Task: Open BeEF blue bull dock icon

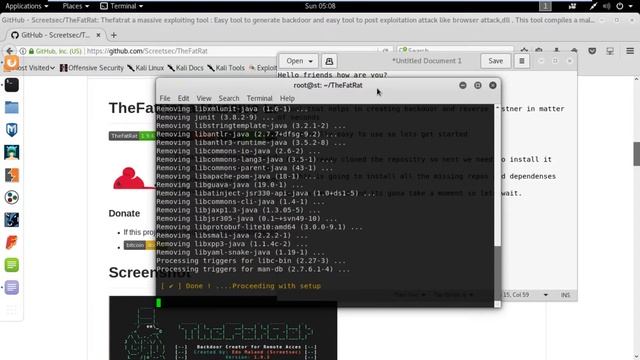Action: [11, 220]
